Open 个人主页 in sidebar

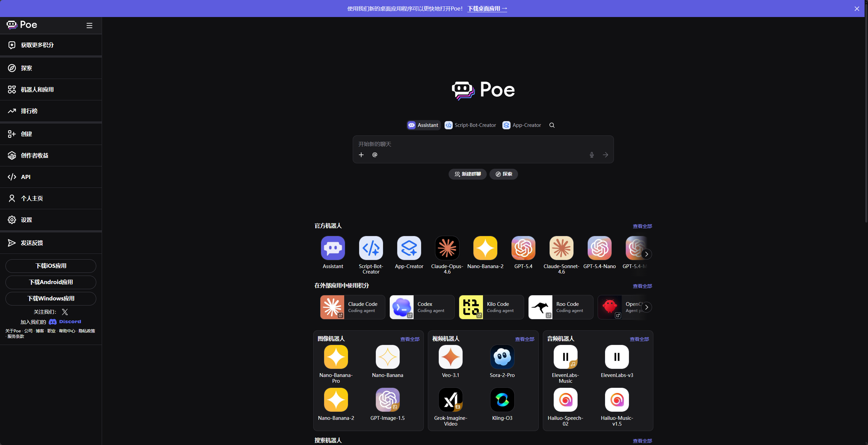(51, 198)
